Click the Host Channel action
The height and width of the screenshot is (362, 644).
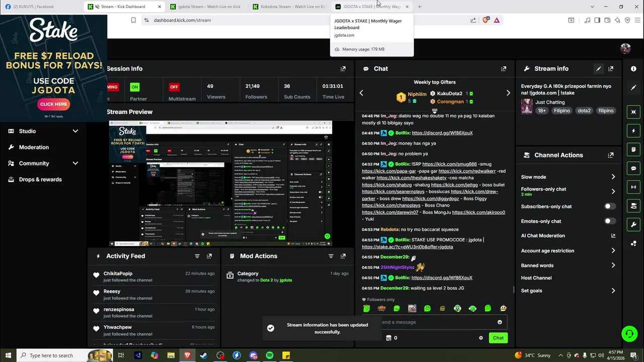(536, 278)
